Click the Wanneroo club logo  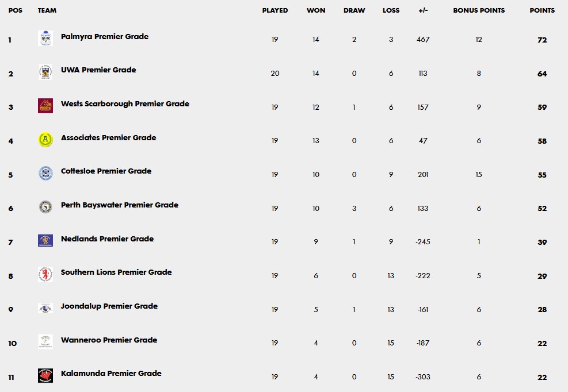[x=45, y=341]
